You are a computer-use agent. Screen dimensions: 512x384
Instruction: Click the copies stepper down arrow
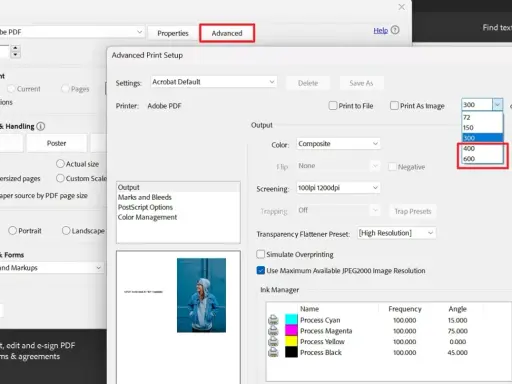pos(15,55)
